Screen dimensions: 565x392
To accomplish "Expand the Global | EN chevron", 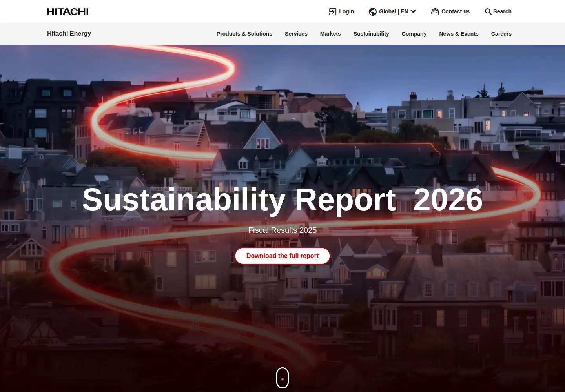I will [413, 11].
